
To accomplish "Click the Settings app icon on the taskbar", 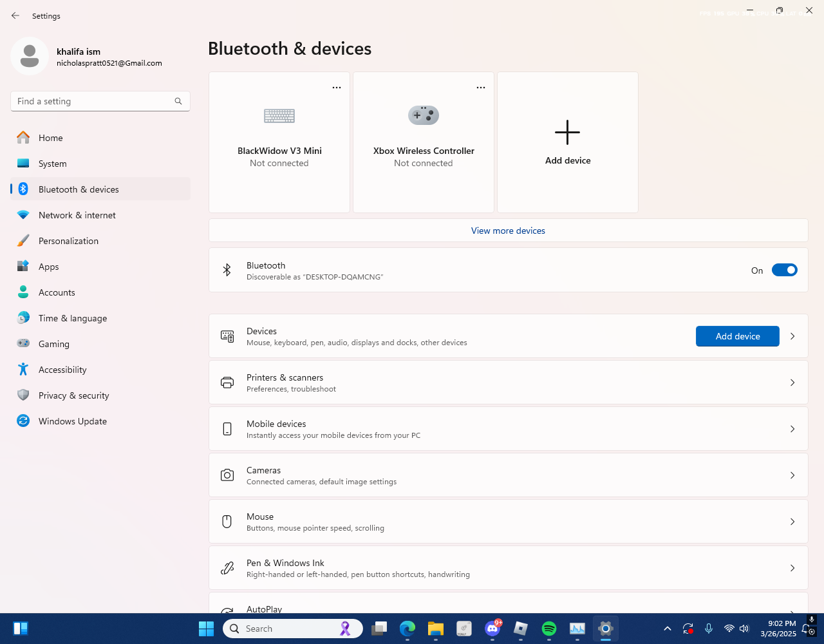I will click(606, 629).
